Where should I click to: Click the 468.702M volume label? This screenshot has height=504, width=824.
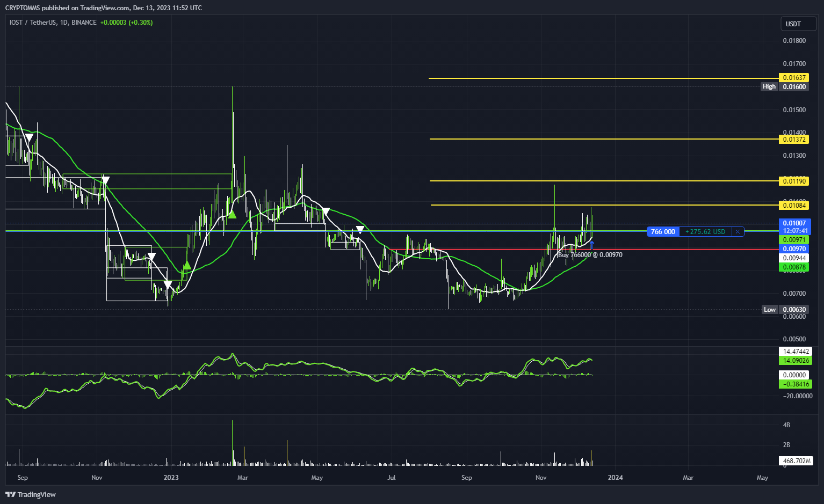(x=796, y=461)
